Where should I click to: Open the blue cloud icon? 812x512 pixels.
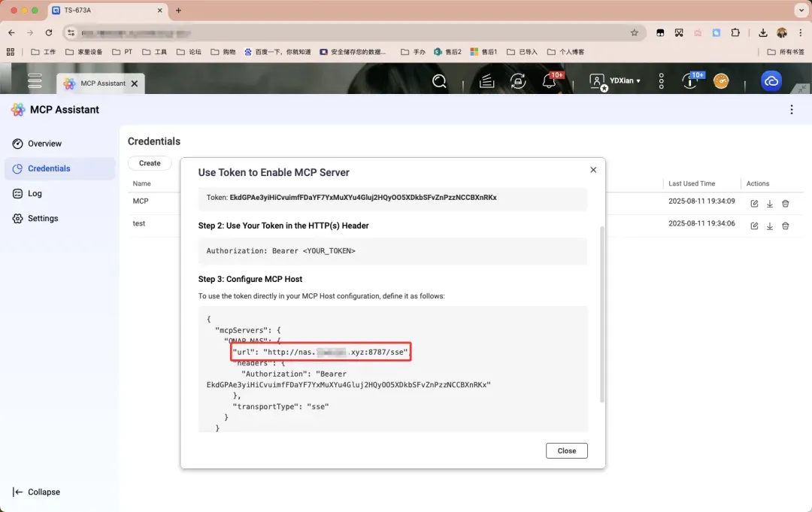point(771,81)
